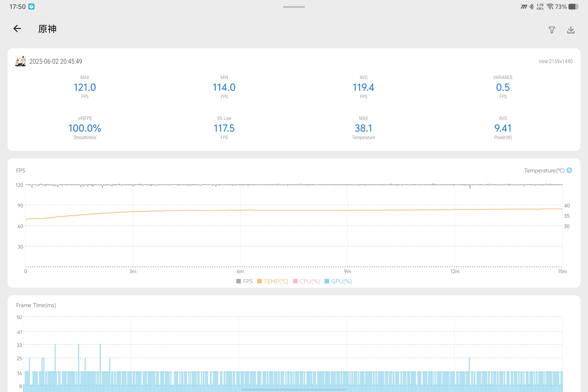Tap the MIUI logo status icon
This screenshot has height=392, width=588.
524,7
